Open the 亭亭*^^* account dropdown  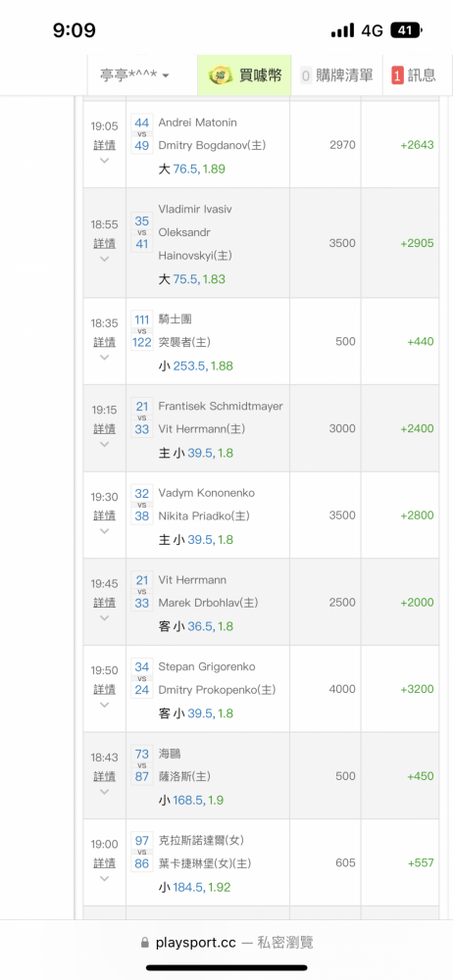click(x=135, y=75)
